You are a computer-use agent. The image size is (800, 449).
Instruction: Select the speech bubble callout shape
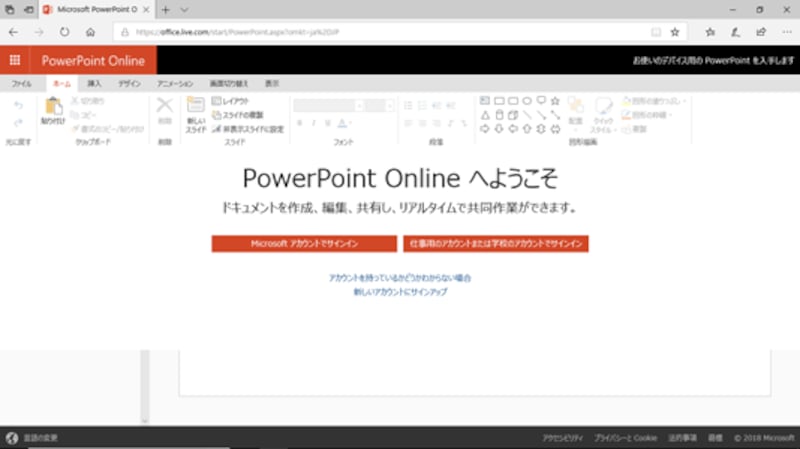pos(541,101)
